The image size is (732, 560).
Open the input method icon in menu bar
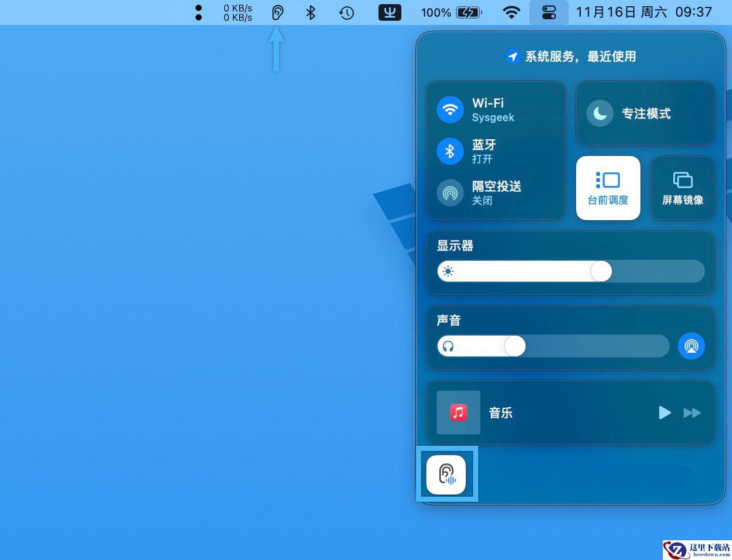click(389, 12)
